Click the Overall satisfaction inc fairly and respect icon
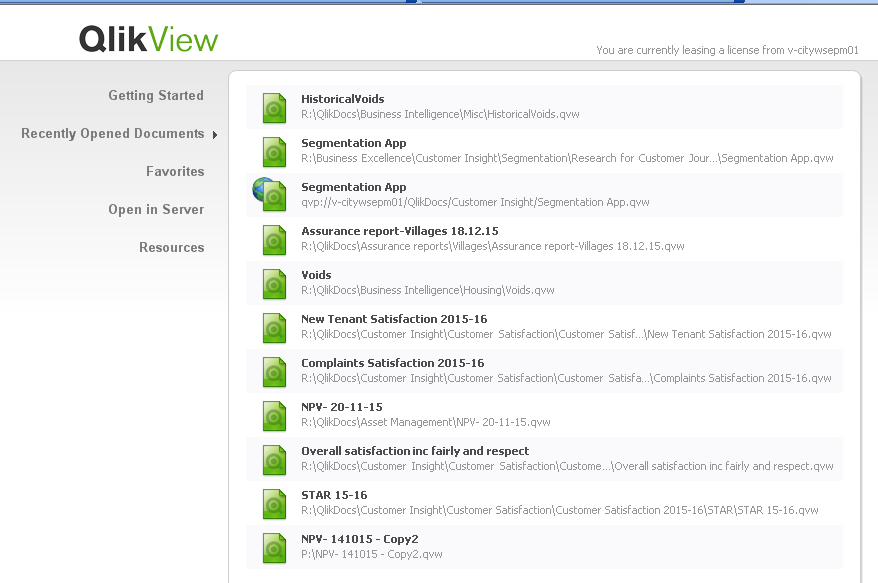This screenshot has width=878, height=583. pyautogui.click(x=274, y=460)
